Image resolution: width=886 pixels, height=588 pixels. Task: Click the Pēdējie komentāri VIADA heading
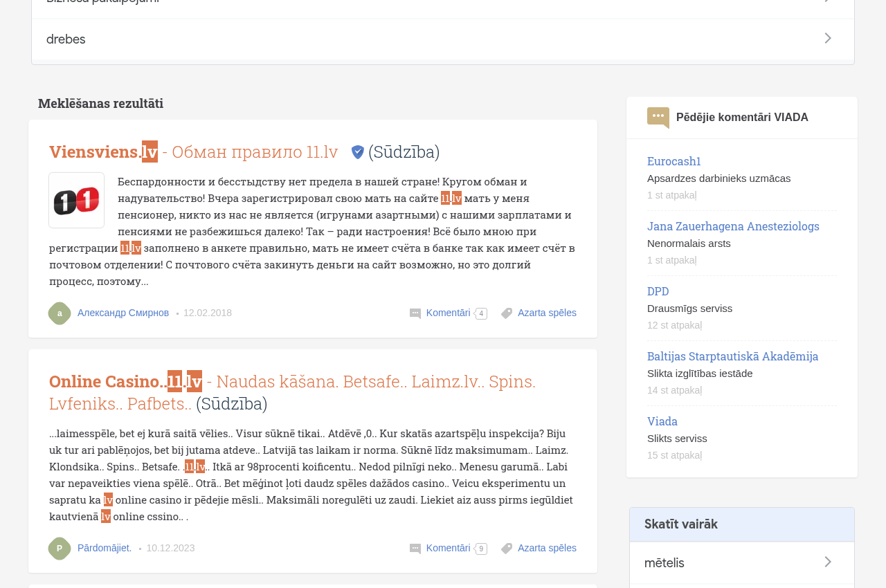[742, 118]
